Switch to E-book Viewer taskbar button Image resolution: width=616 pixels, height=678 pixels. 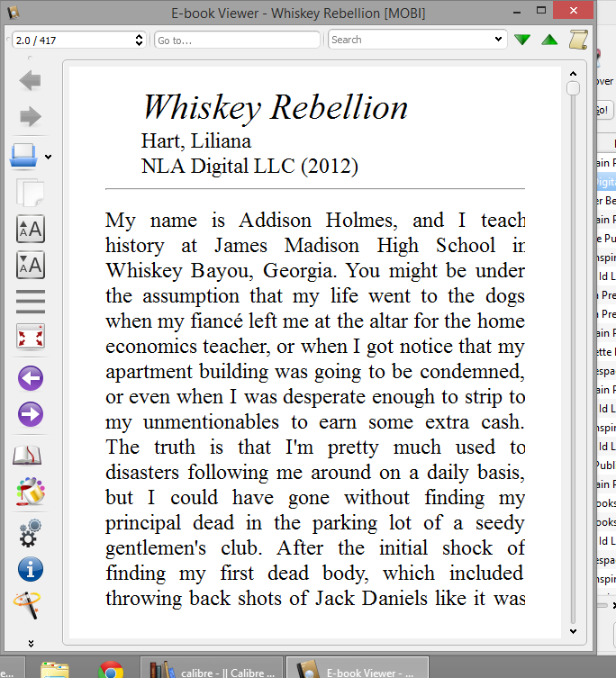[x=357, y=667]
